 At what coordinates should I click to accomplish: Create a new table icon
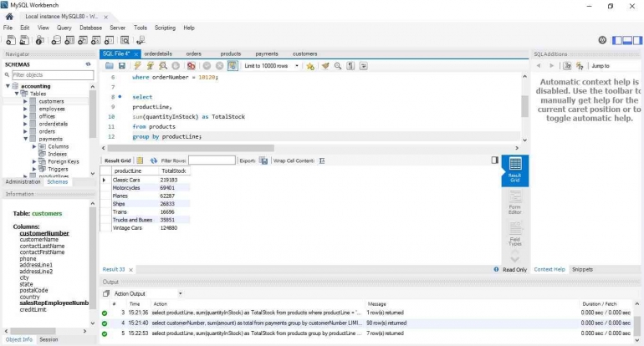tap(69, 40)
